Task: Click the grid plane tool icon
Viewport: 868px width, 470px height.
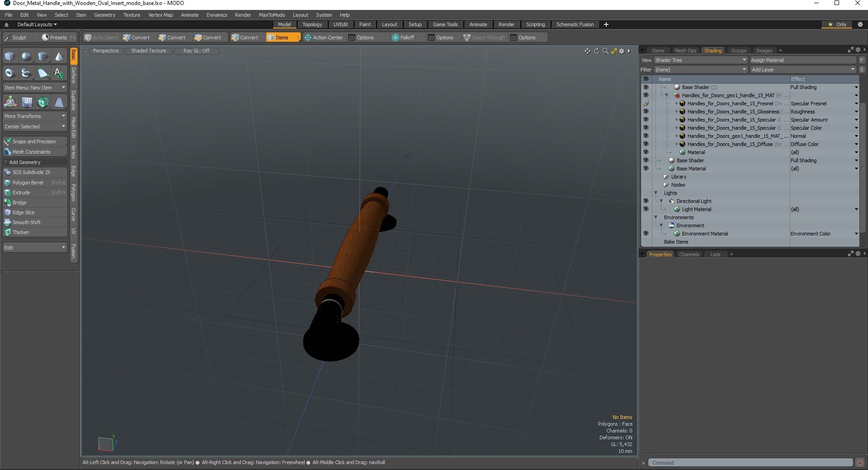Action: 27,102
